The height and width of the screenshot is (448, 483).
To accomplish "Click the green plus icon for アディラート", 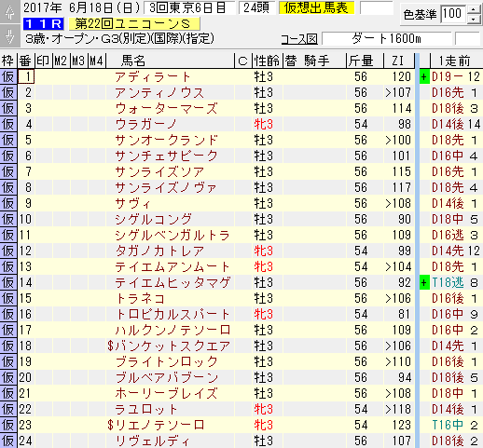I will 424,77.
